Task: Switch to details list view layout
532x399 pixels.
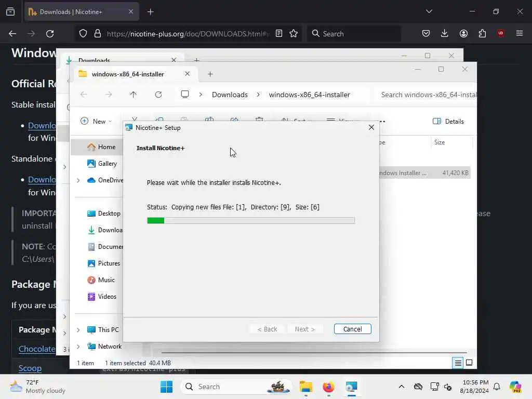Action: coord(458,363)
